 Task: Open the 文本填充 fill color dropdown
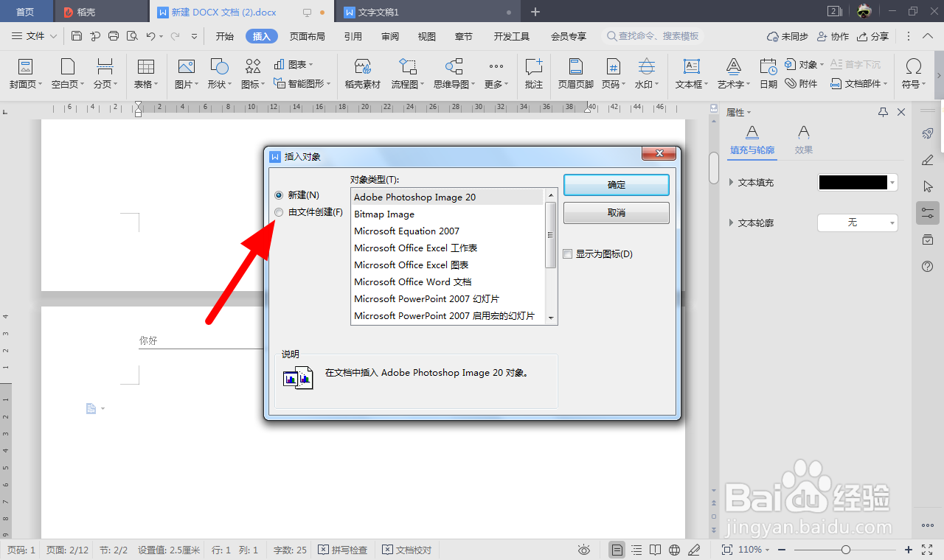[x=891, y=182]
